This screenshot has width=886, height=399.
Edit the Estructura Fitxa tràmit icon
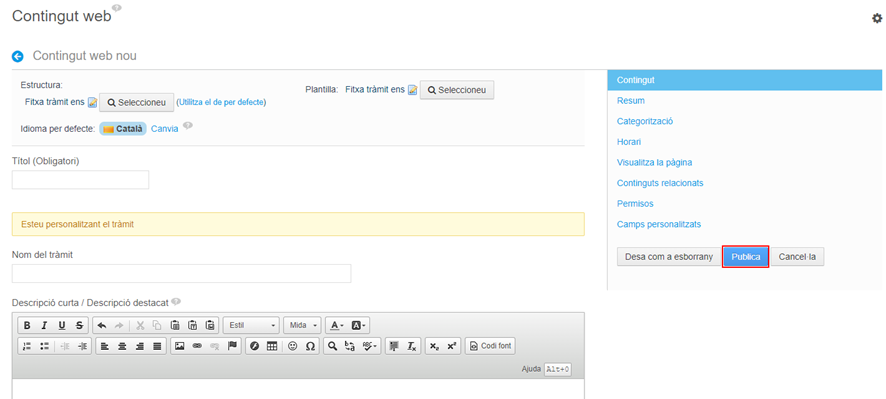coord(93,103)
